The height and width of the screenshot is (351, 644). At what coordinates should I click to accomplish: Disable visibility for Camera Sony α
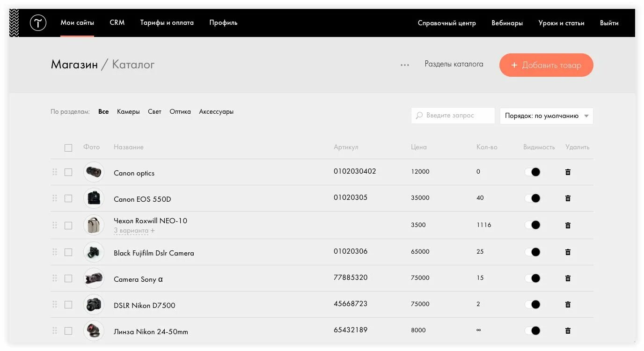point(533,278)
